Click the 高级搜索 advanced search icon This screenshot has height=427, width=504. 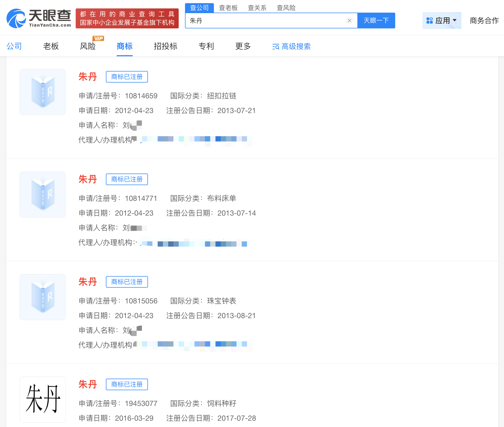(x=275, y=47)
